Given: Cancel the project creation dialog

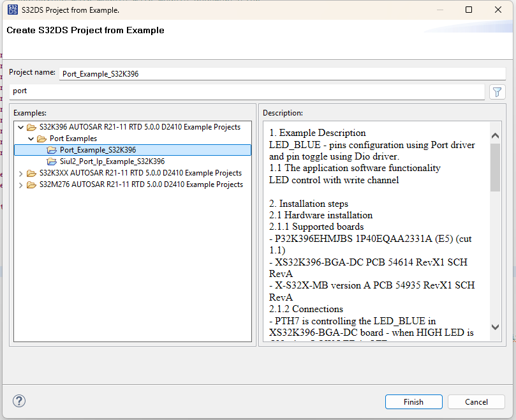Looking at the screenshot, I should coord(476,401).
